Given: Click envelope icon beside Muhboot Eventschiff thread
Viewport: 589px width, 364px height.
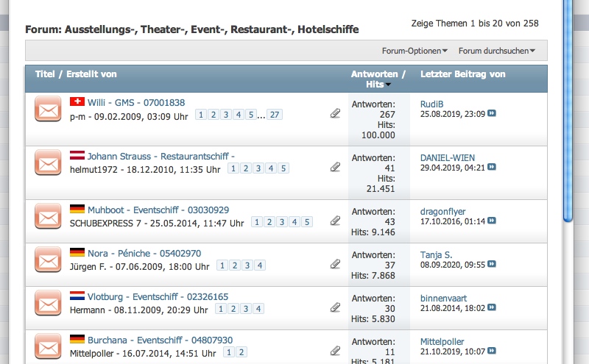Looking at the screenshot, I should tap(48, 216).
